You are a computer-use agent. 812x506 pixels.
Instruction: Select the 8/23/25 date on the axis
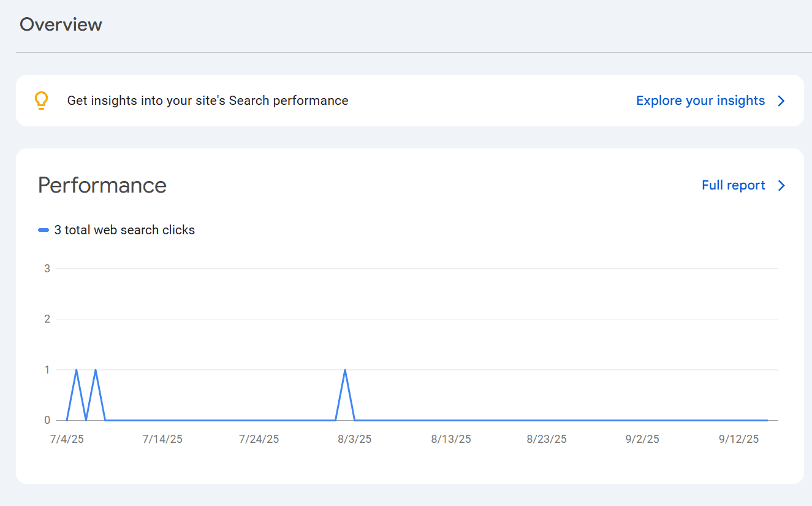click(547, 439)
